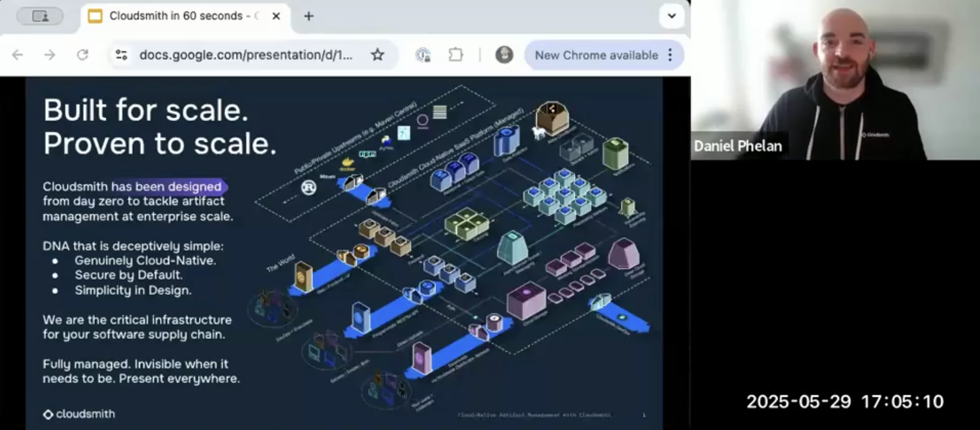Viewport: 980px width, 430px height.
Task: Click the R registry icon in diagram
Action: (x=309, y=187)
